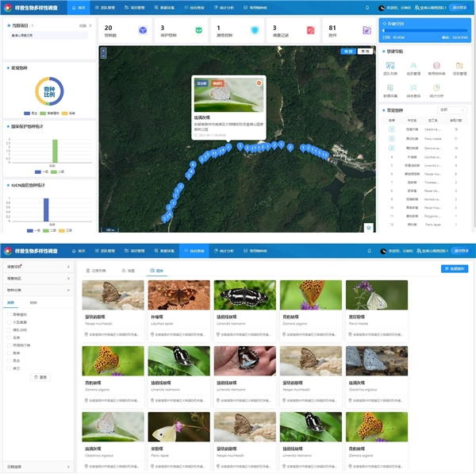Check the 昆虫 checkbox
Image resolution: width=476 pixels, height=474 pixels.
click(9, 360)
